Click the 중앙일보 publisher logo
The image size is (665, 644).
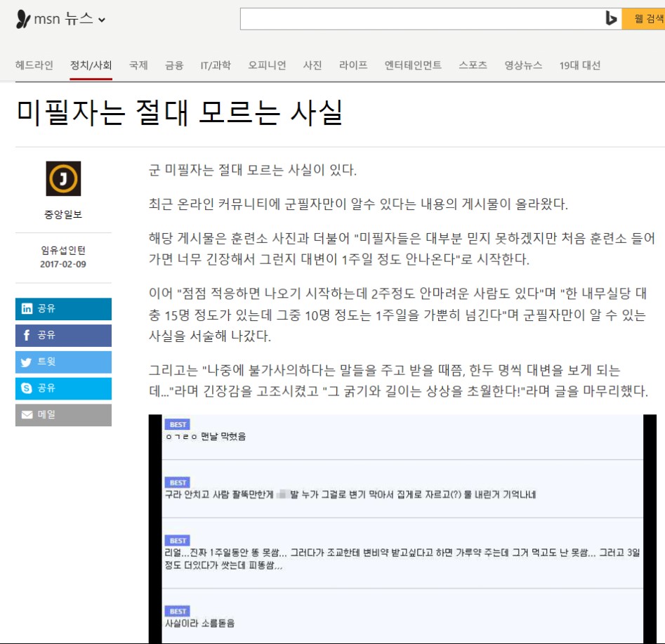tap(62, 178)
